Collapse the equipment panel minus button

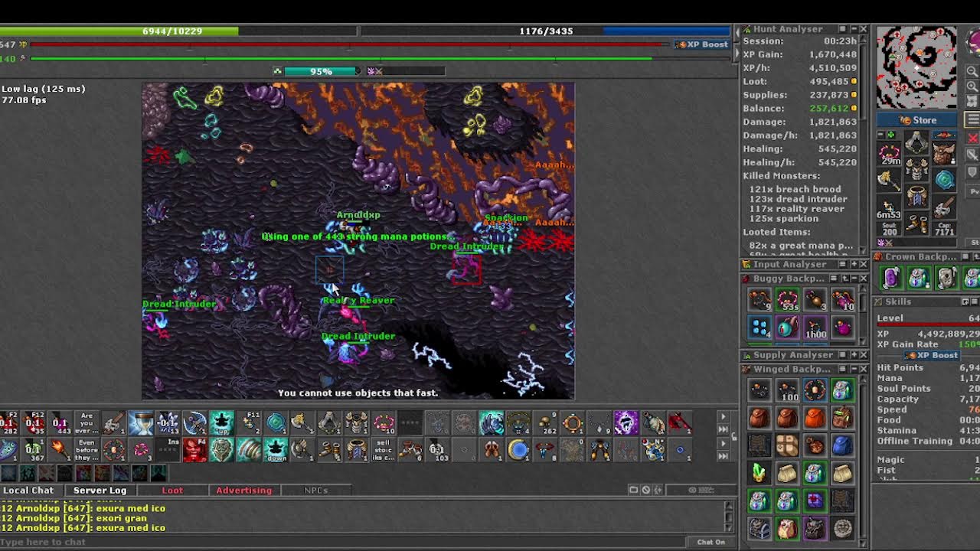point(880,135)
